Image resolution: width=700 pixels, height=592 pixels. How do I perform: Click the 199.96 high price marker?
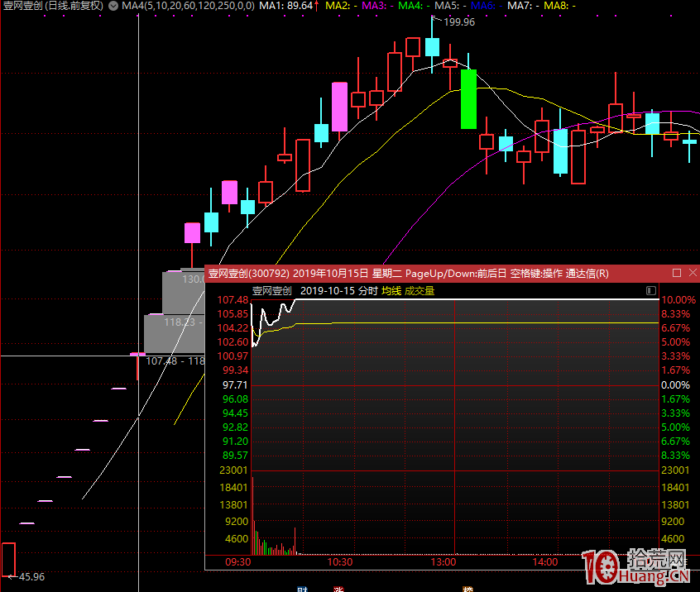click(459, 21)
